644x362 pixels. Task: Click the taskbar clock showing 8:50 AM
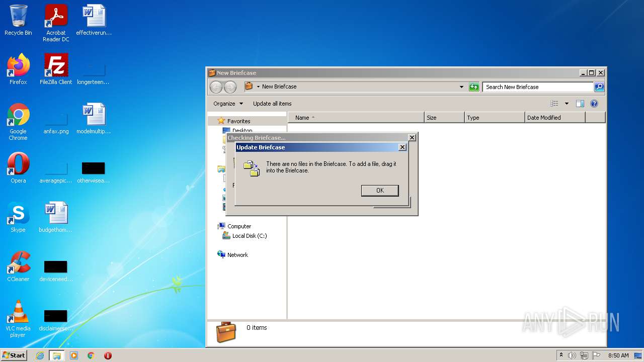[618, 355]
